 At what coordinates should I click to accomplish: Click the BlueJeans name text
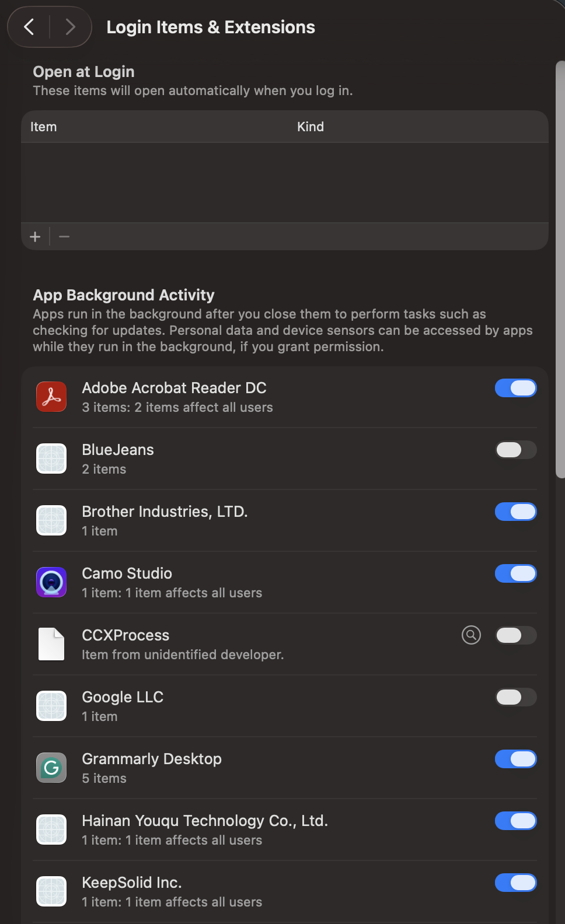click(118, 450)
